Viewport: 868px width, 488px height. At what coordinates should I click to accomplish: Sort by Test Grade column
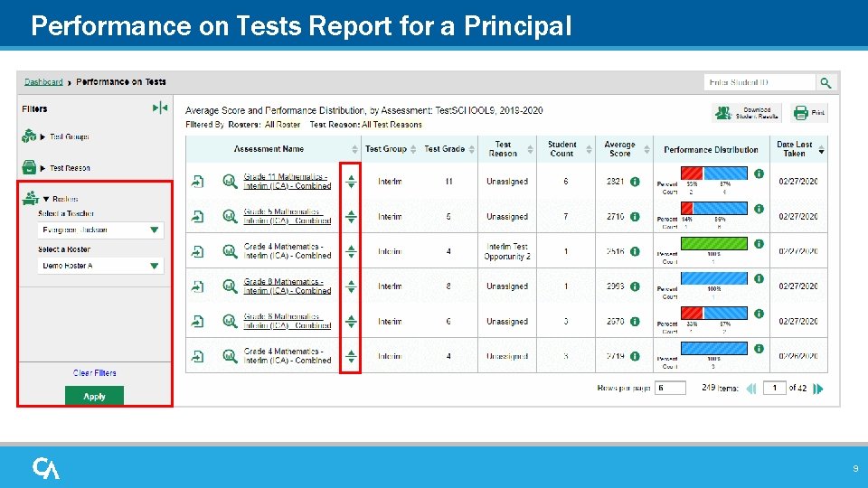point(472,149)
